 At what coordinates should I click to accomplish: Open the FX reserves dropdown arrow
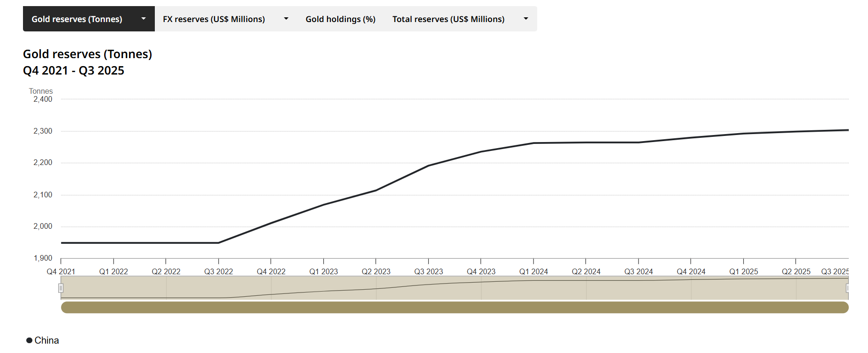286,19
